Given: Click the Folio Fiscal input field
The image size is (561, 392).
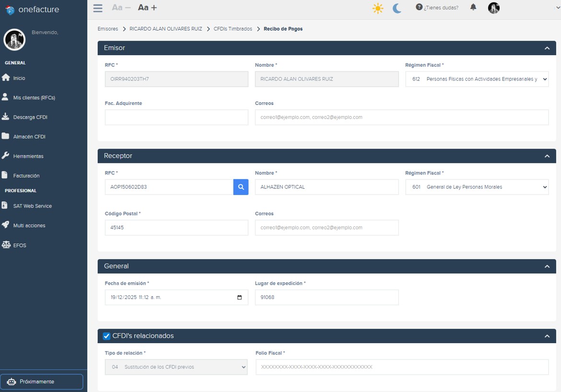Looking at the screenshot, I should [401, 367].
